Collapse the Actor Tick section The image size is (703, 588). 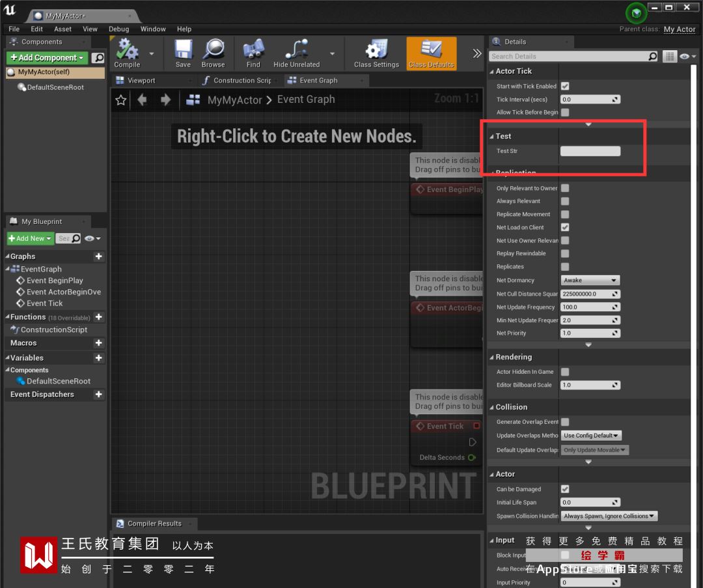coord(492,72)
